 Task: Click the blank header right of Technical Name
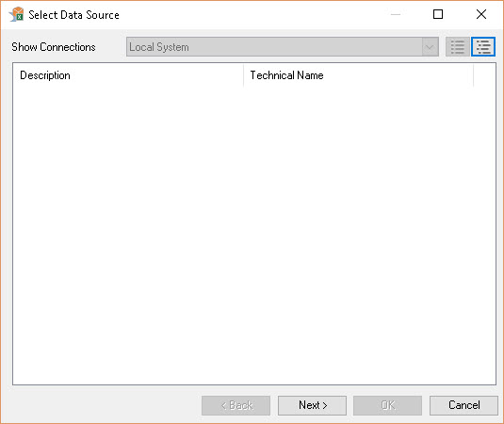[x=485, y=75]
